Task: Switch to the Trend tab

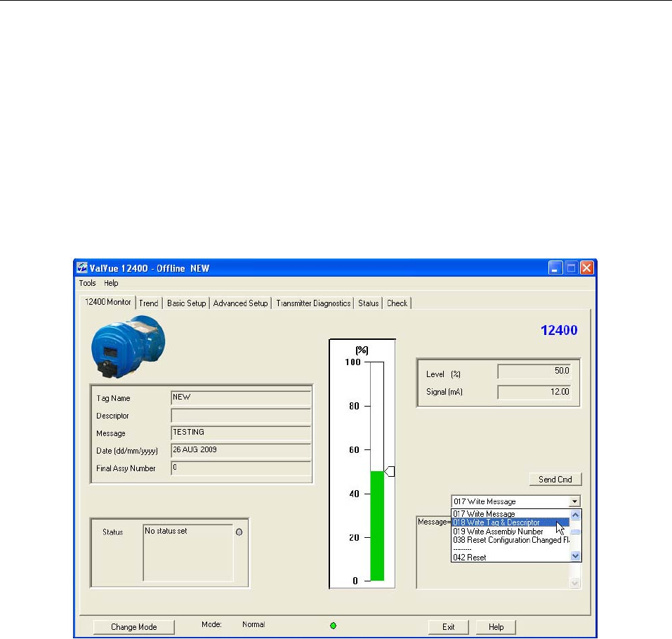Action: pos(149,303)
